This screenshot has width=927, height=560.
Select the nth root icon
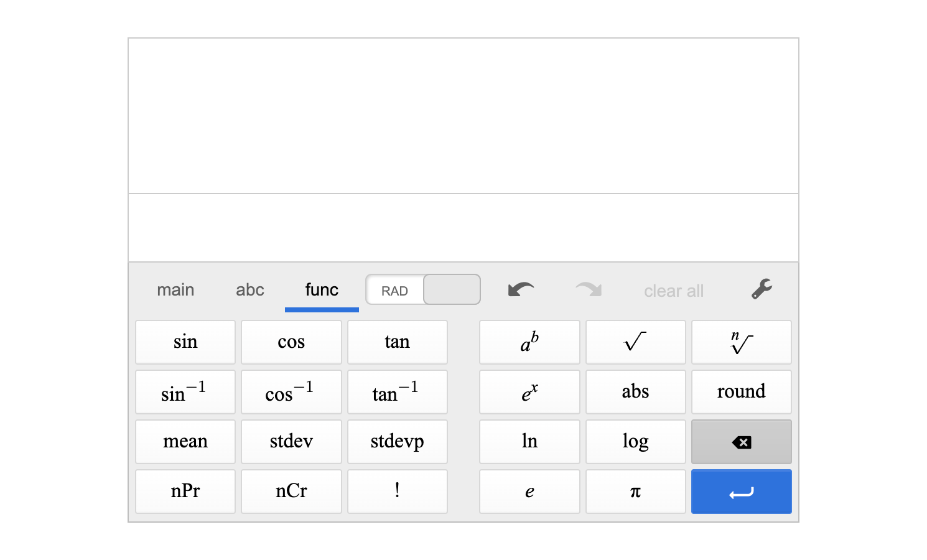click(741, 342)
